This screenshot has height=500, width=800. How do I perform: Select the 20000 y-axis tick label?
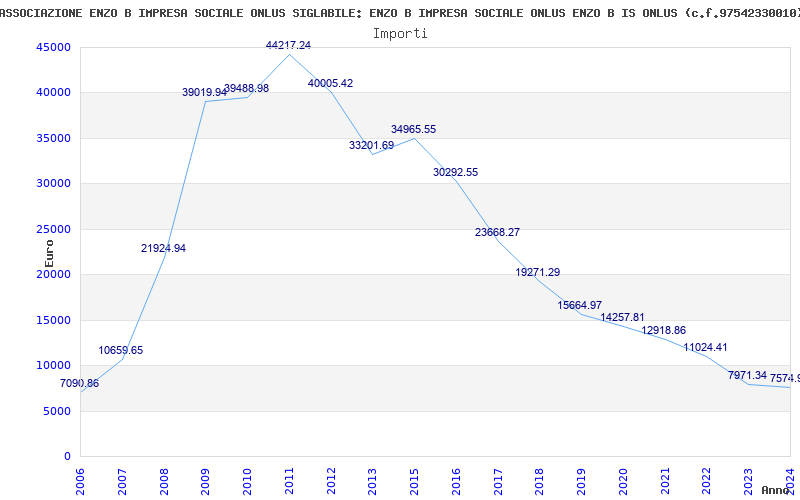pos(54,274)
